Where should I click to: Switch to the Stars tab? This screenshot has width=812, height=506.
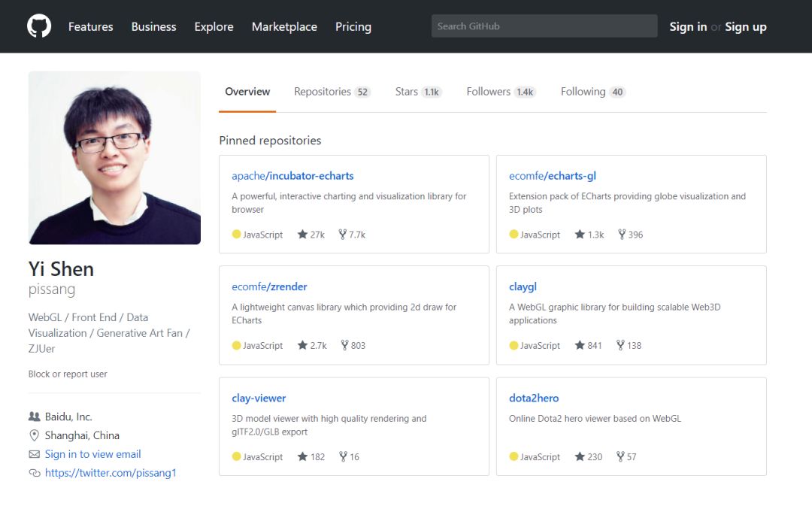tap(418, 92)
